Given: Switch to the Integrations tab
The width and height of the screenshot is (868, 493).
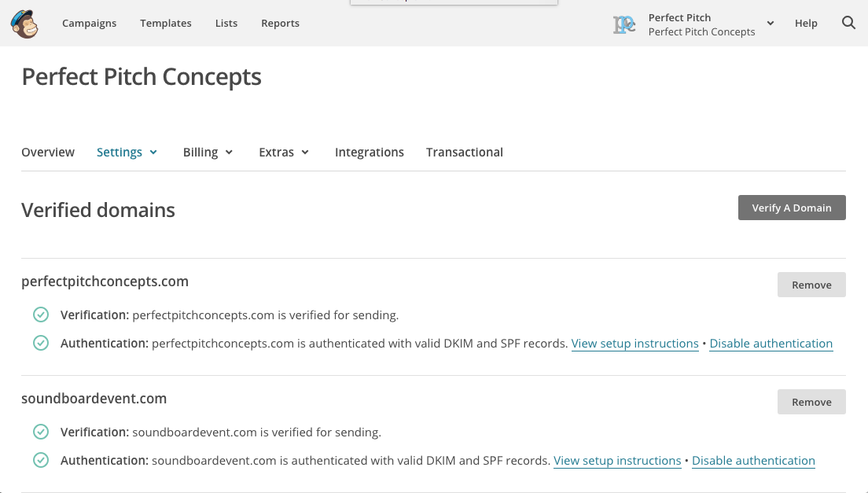Looking at the screenshot, I should [369, 153].
